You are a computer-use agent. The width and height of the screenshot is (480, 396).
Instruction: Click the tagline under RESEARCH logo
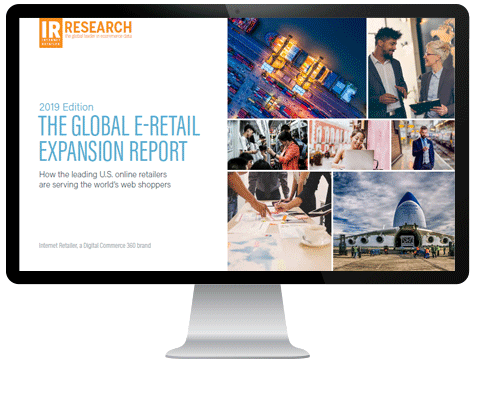98,36
